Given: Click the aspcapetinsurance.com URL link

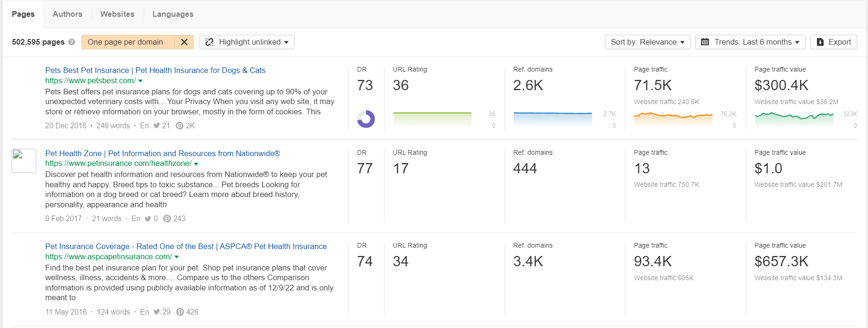Looking at the screenshot, I should click(x=108, y=256).
